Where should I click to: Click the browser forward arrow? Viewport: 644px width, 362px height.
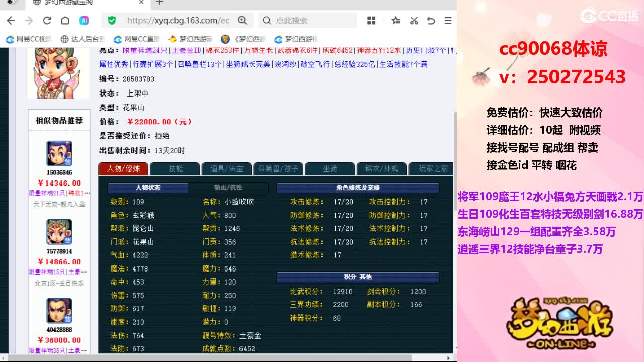(29, 21)
